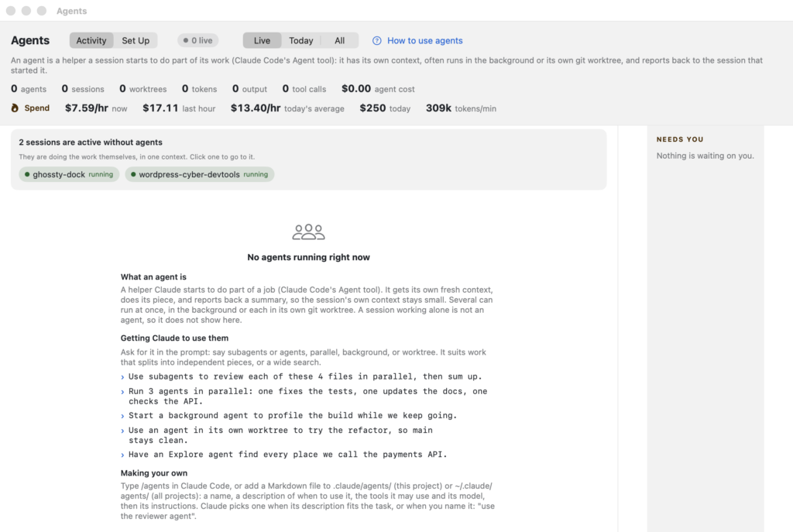Image resolution: width=793 pixels, height=532 pixels.
Task: Click 'Start a background agent to profile' prompt
Action: click(x=292, y=416)
